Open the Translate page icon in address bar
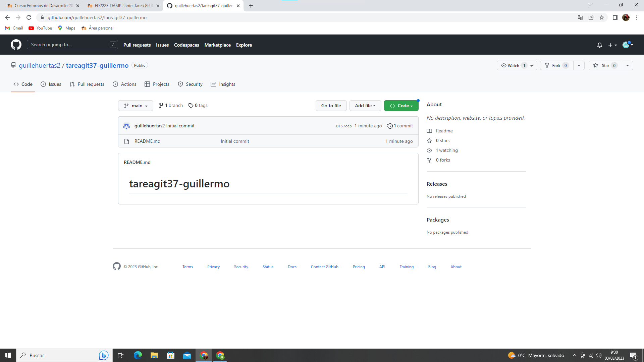The image size is (644, 362). pyautogui.click(x=580, y=17)
